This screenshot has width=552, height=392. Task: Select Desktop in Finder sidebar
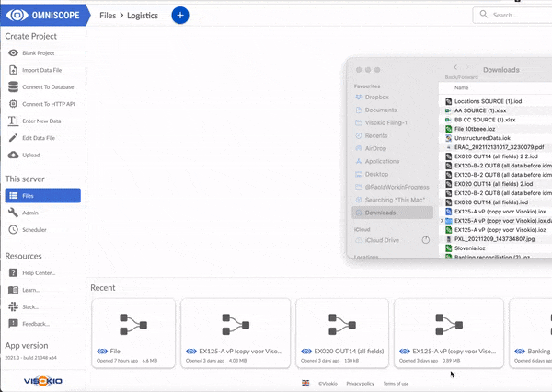pyautogui.click(x=376, y=174)
